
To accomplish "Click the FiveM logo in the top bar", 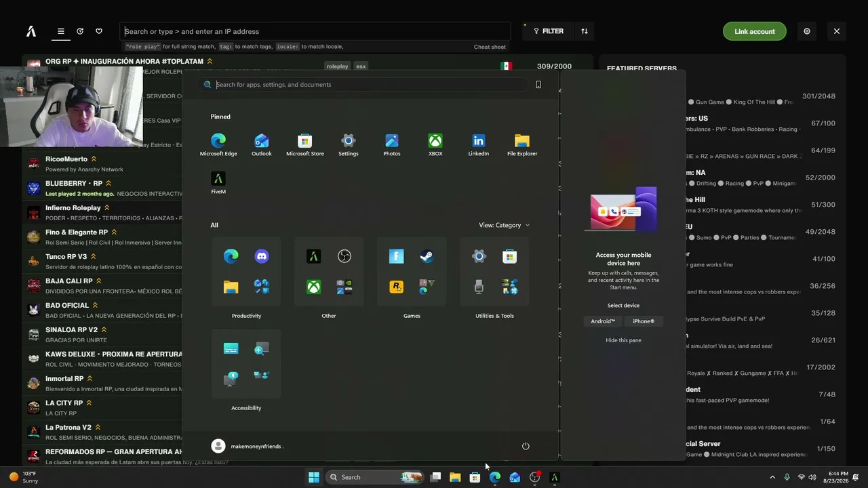I will click(31, 31).
